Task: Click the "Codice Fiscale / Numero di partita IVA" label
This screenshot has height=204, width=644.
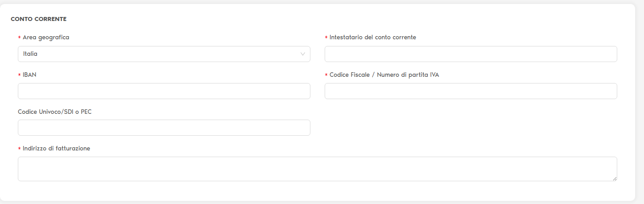Action: pyautogui.click(x=384, y=75)
